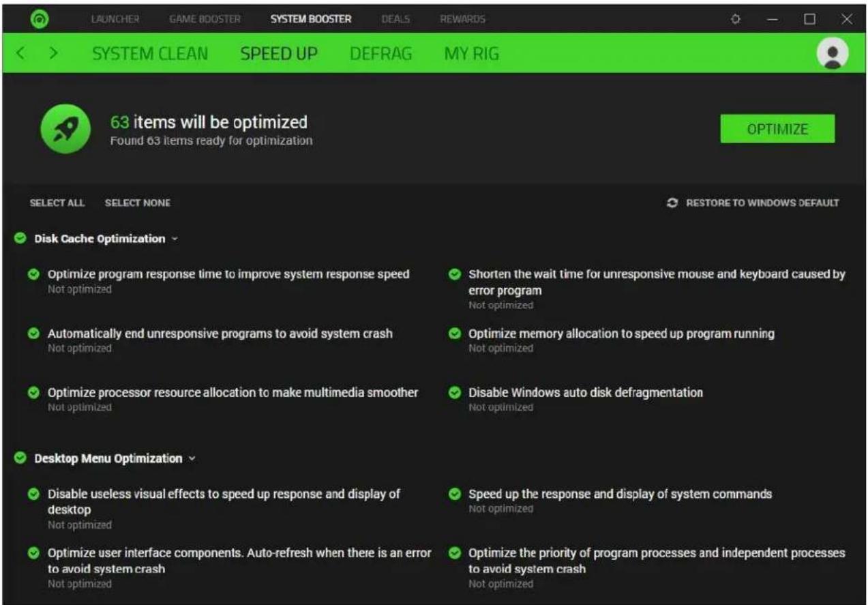This screenshot has width=868, height=605.
Task: Click SELECT NONE
Action: pyautogui.click(x=138, y=203)
